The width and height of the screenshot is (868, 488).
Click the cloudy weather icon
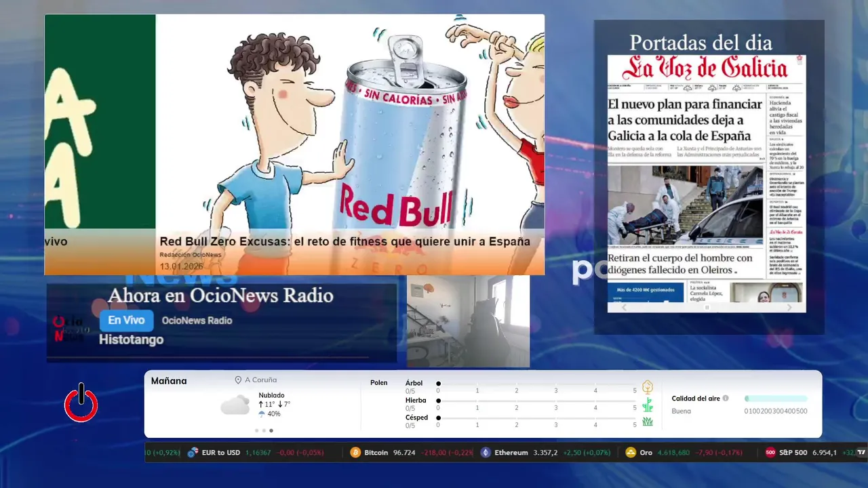[x=235, y=405]
